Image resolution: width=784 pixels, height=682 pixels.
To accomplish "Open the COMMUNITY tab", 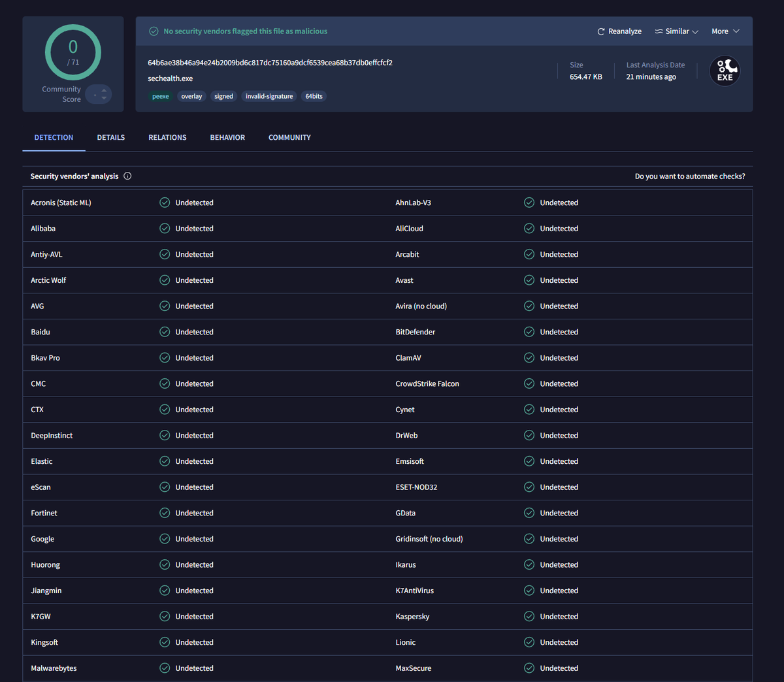I will tap(289, 137).
